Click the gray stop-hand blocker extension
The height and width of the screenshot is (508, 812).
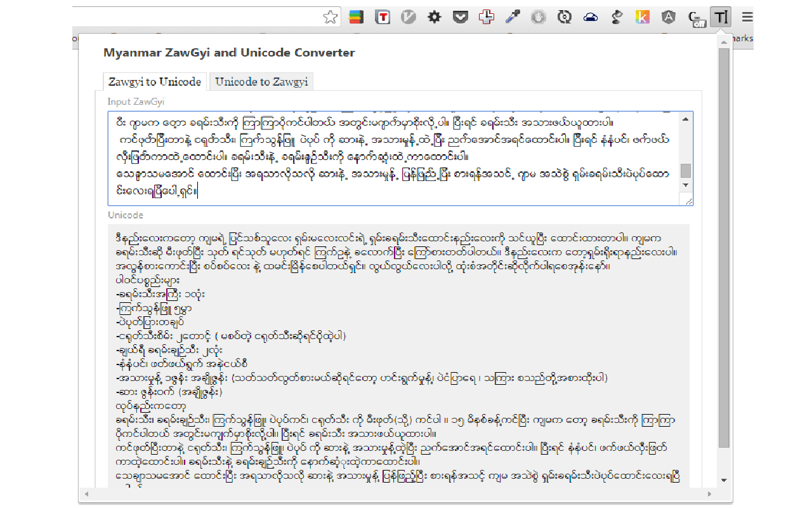pos(538,17)
